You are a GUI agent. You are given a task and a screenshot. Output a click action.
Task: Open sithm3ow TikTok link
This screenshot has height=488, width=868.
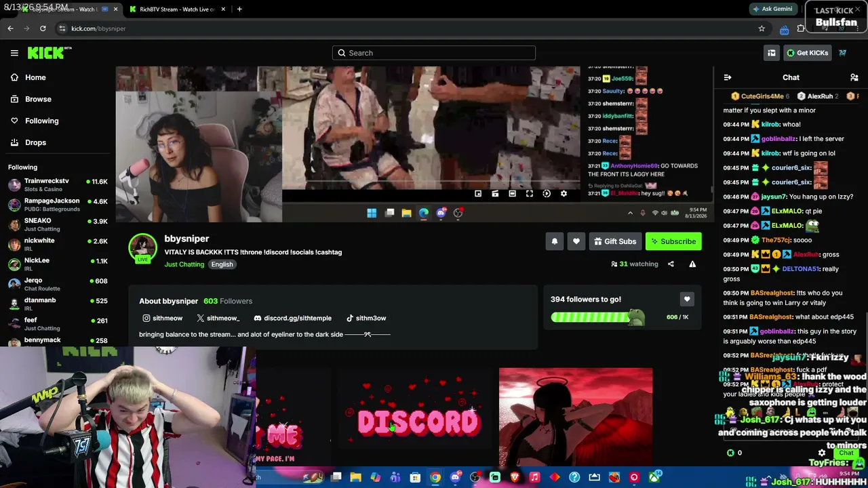(x=366, y=318)
